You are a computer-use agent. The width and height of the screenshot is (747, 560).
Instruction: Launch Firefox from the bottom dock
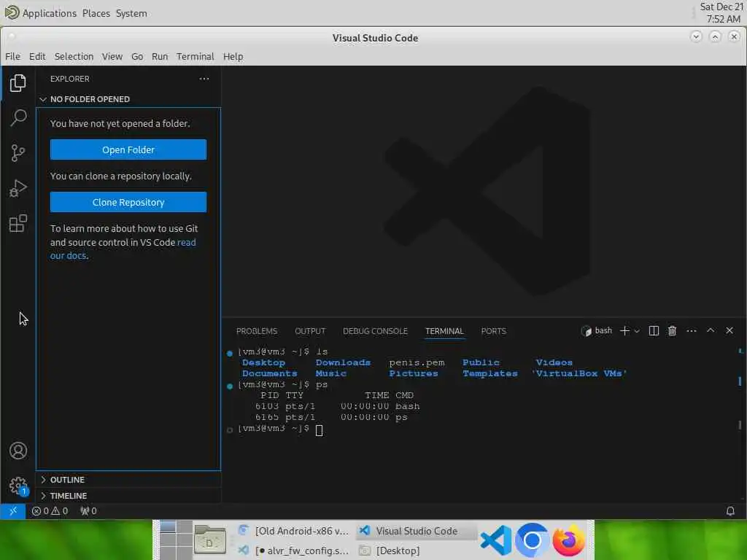tap(568, 540)
